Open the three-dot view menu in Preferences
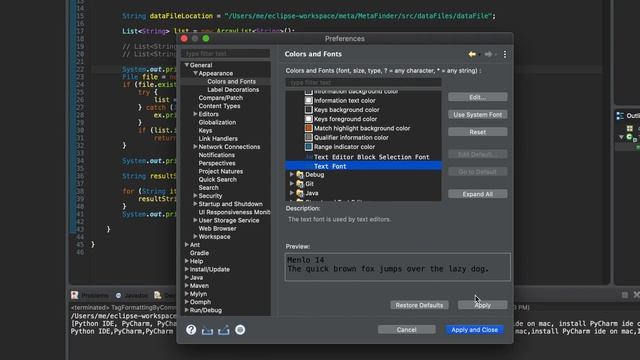The image size is (640, 360). [x=505, y=54]
